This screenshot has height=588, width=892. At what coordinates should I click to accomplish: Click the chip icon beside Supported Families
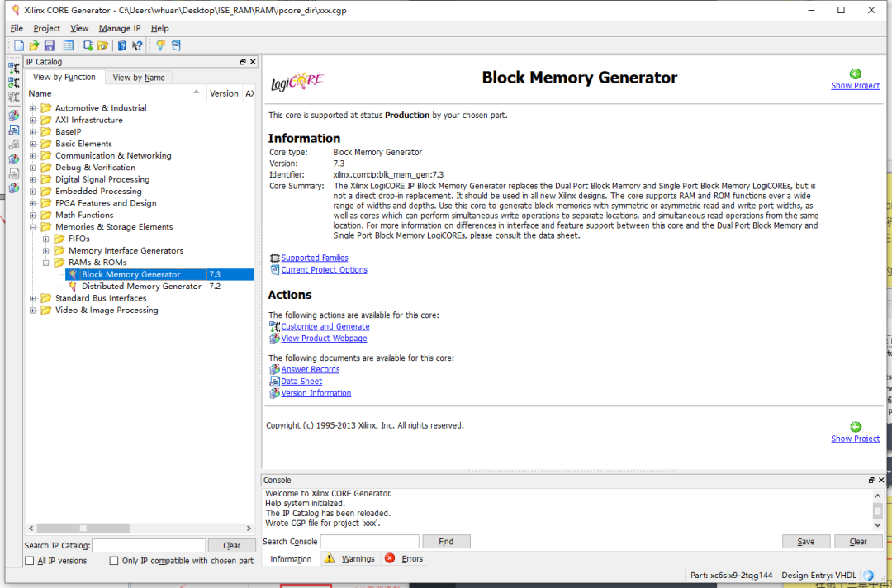tap(275, 258)
